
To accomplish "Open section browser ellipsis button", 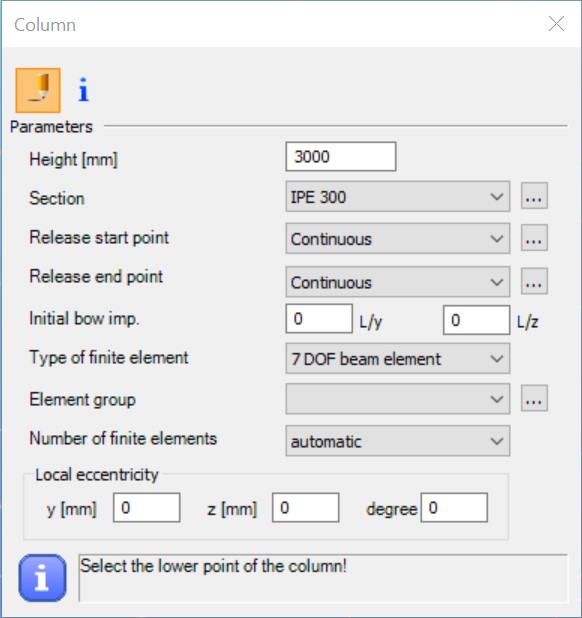I will coord(534,195).
